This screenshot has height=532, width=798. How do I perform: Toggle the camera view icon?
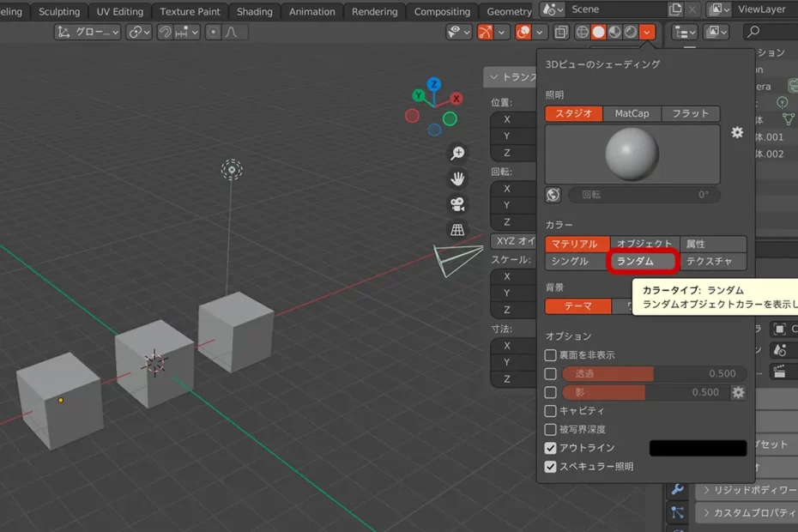click(x=457, y=204)
